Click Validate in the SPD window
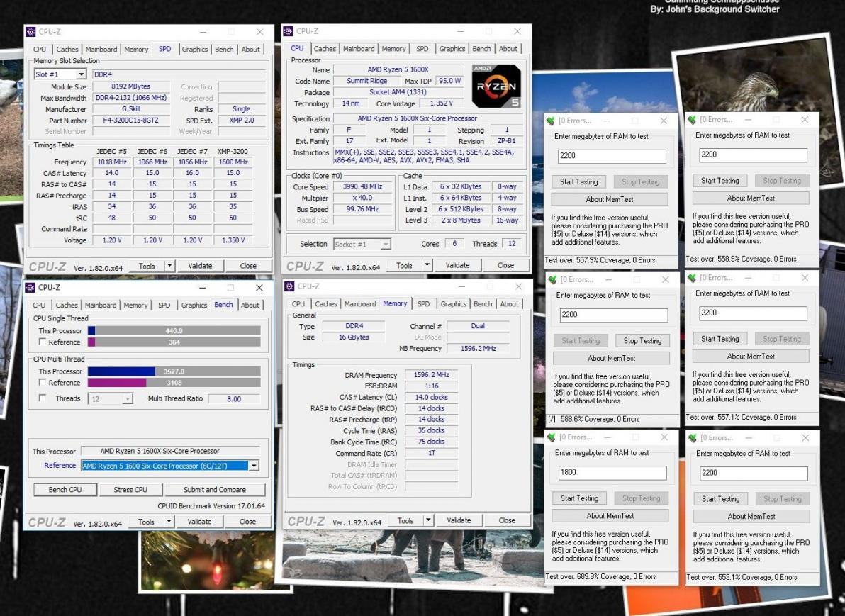The height and width of the screenshot is (616, 845). (200, 266)
